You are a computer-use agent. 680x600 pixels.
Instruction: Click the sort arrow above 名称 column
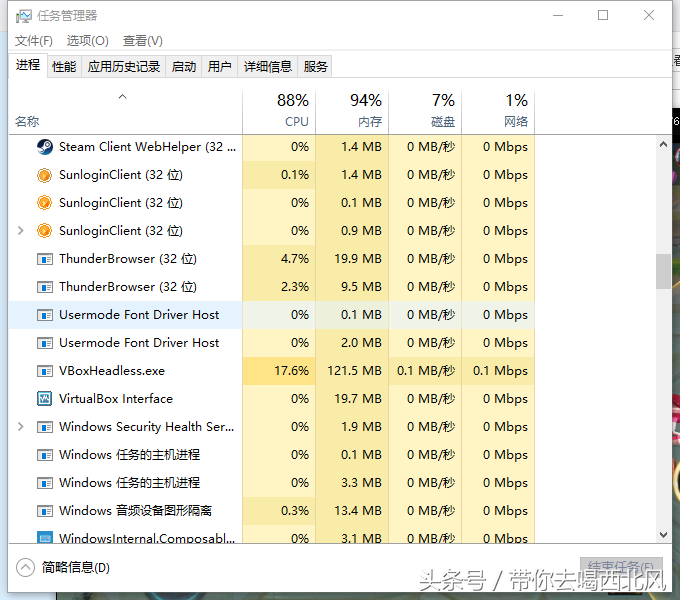pos(123,97)
